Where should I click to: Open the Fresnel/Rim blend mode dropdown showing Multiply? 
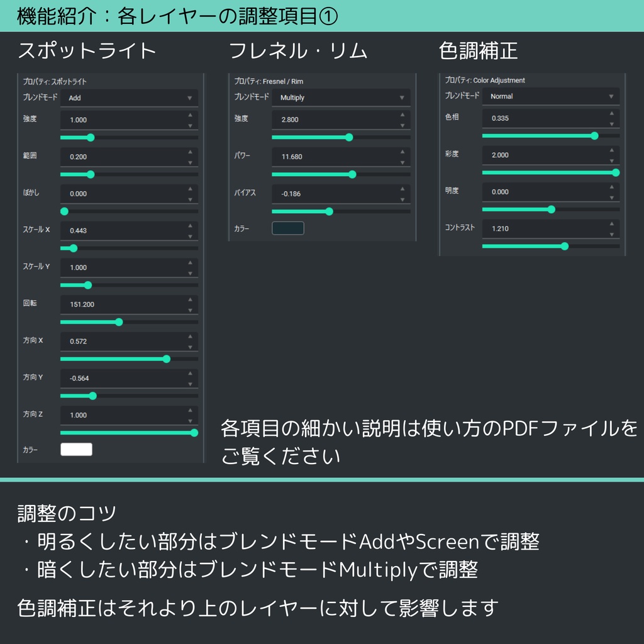click(x=341, y=97)
